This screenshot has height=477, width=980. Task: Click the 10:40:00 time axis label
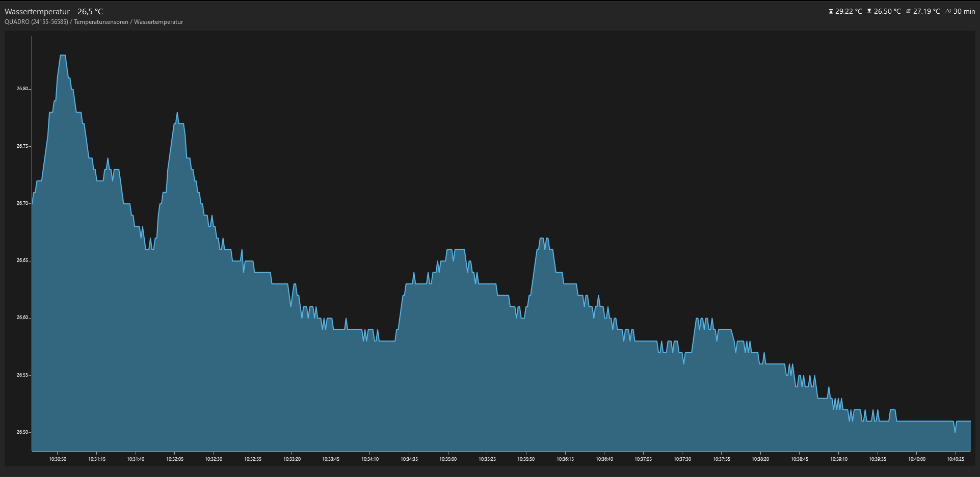point(917,459)
